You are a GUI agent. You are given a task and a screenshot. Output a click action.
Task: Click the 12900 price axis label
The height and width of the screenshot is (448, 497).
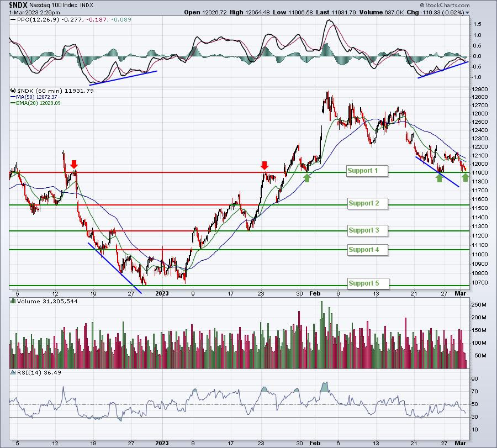pos(479,89)
